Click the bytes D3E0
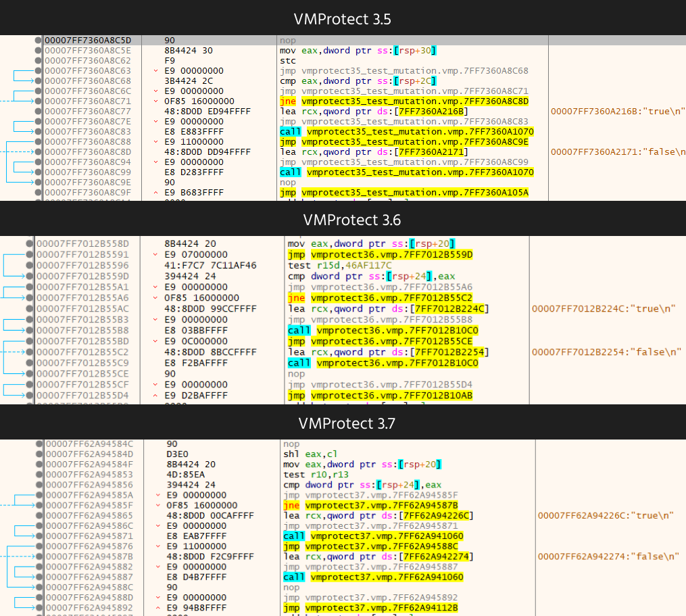Viewport: 686px width, 616px height. [177, 454]
